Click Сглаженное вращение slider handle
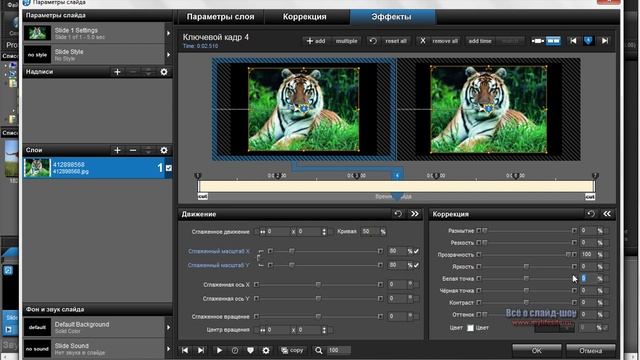This screenshot has width=640, height=360. tap(318, 316)
